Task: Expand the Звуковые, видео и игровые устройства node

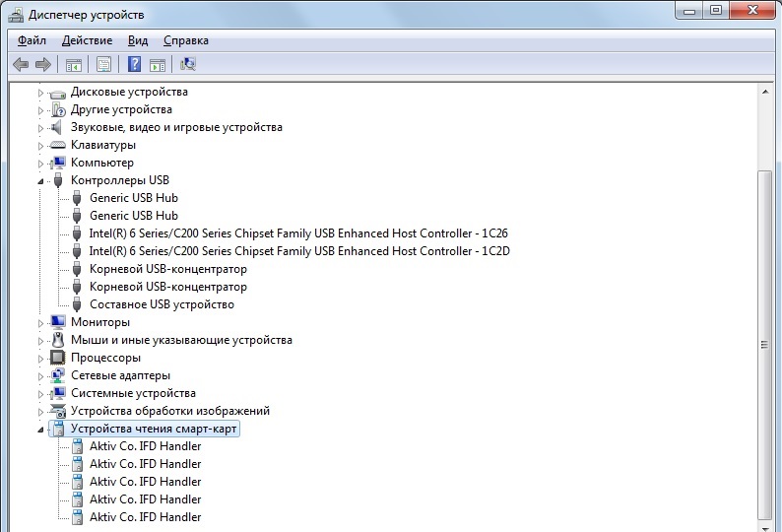Action: click(41, 128)
